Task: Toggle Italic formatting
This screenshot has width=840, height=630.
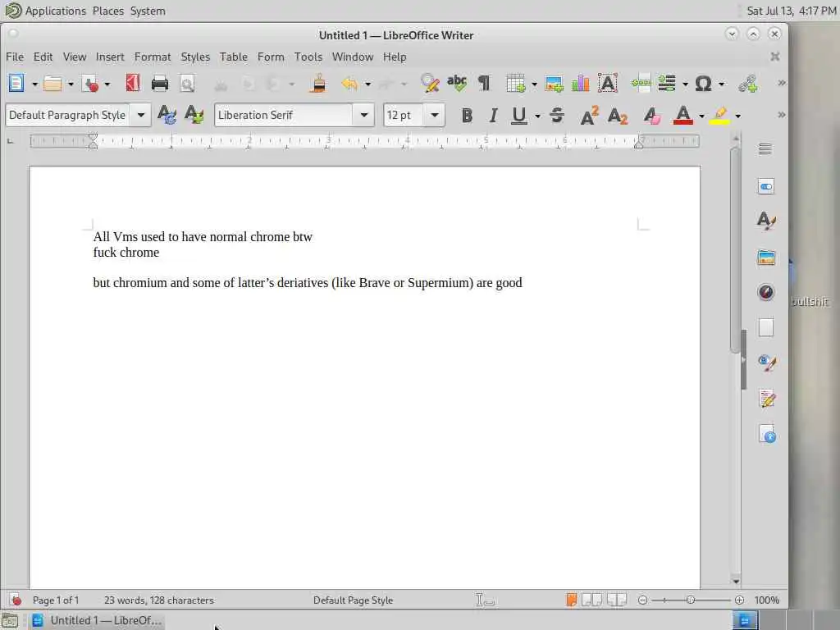Action: (x=493, y=115)
